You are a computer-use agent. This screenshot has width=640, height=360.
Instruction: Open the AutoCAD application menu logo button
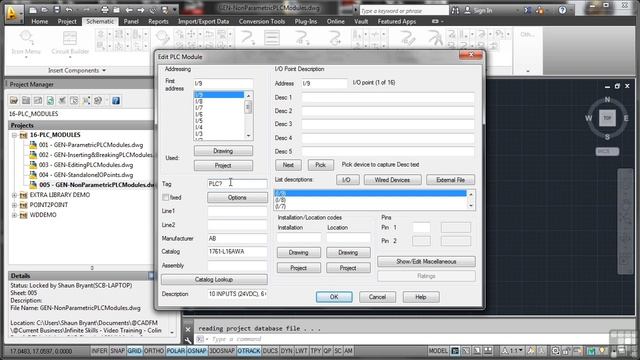13,13
